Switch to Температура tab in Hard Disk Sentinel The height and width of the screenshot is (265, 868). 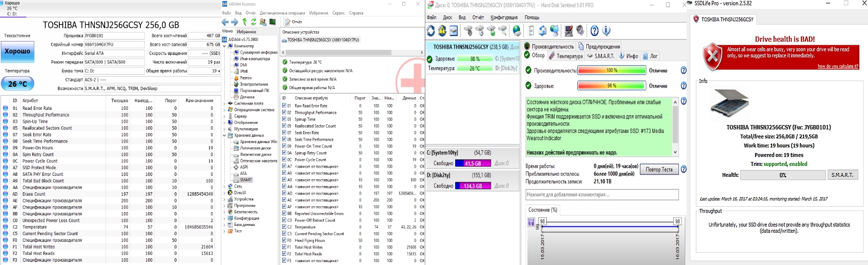(565, 56)
